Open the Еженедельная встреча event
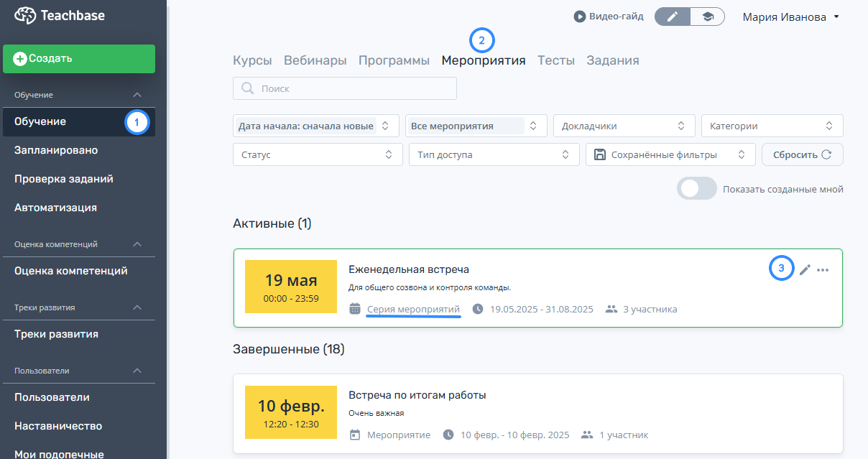This screenshot has height=459, width=868. (x=409, y=269)
